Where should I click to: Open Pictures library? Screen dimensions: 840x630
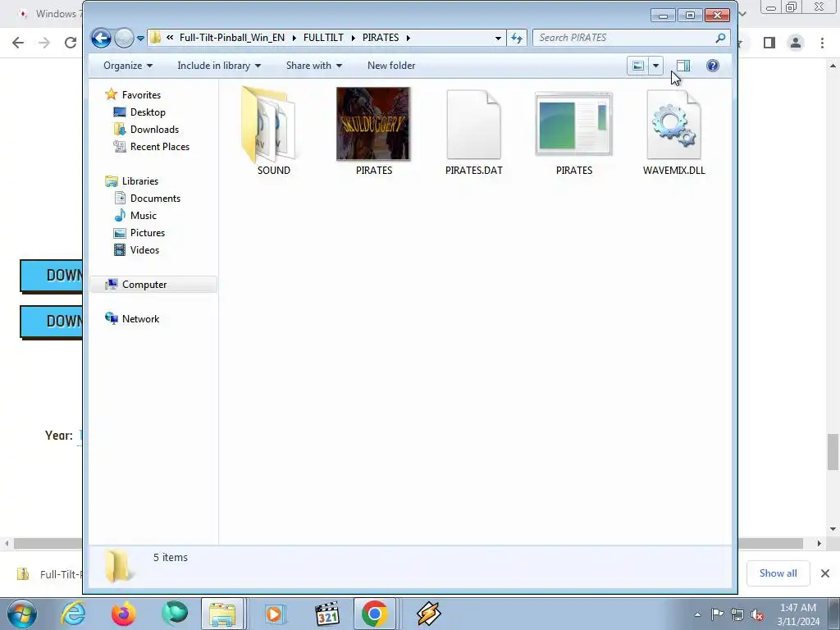(148, 232)
